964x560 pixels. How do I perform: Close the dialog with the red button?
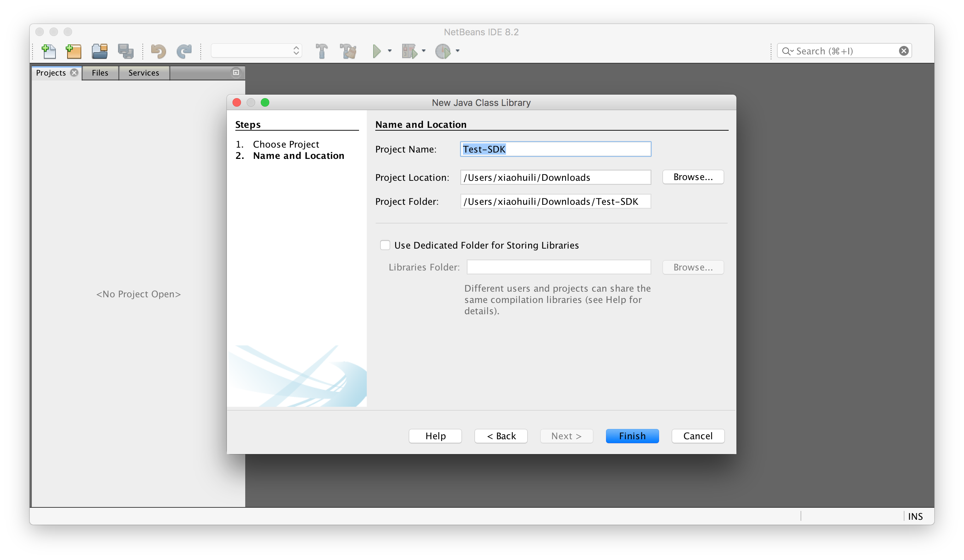237,102
